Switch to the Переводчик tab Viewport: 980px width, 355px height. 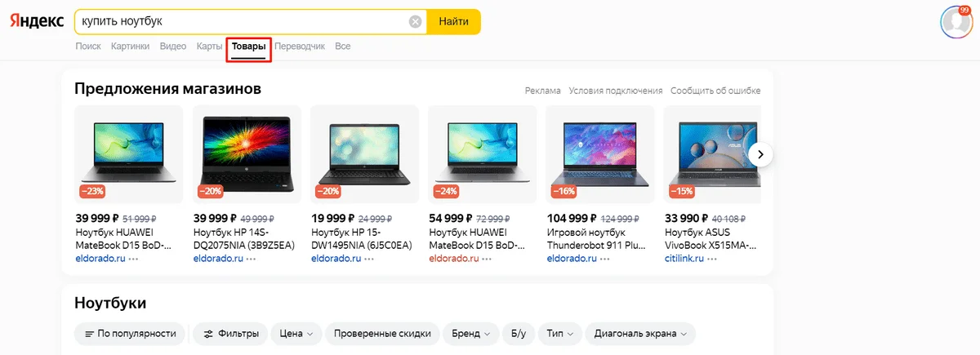click(300, 47)
